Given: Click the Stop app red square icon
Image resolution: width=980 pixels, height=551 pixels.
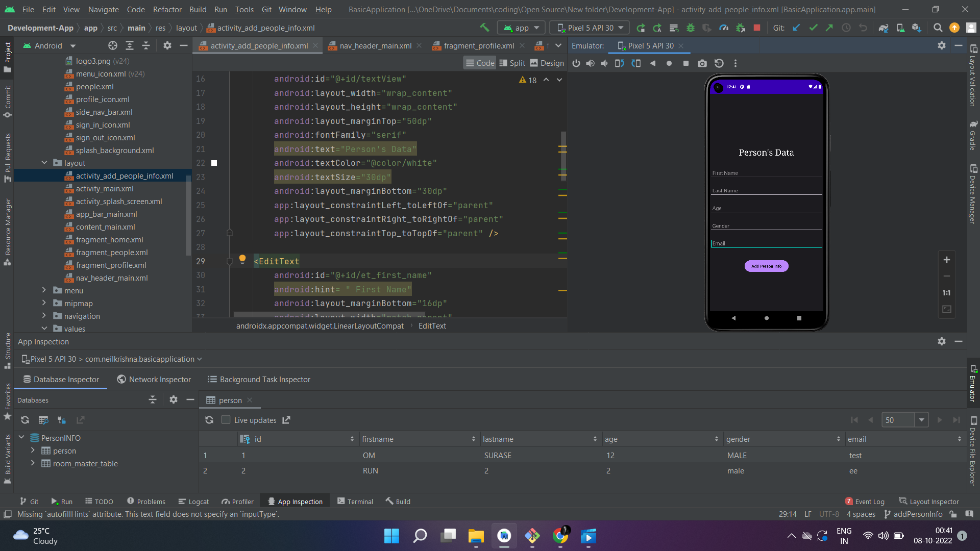Looking at the screenshot, I should click(x=757, y=28).
